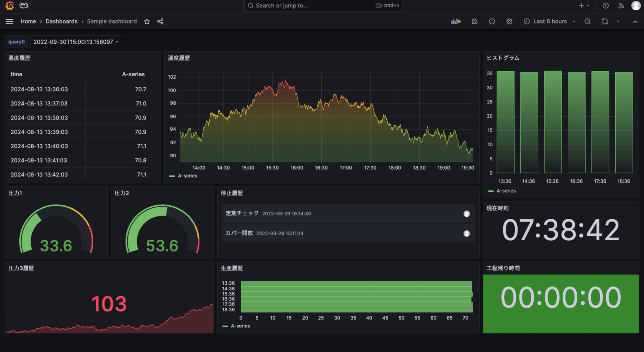Open the refresh interval dropdown arrow

[x=618, y=21]
